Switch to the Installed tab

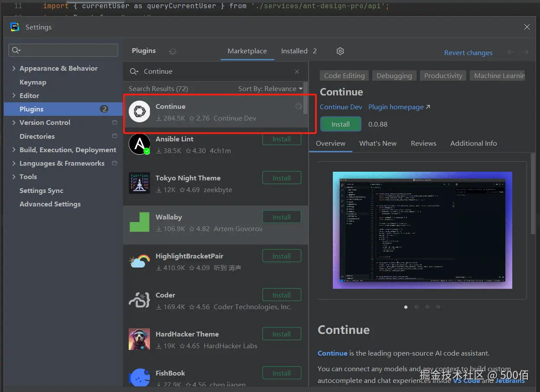(299, 51)
